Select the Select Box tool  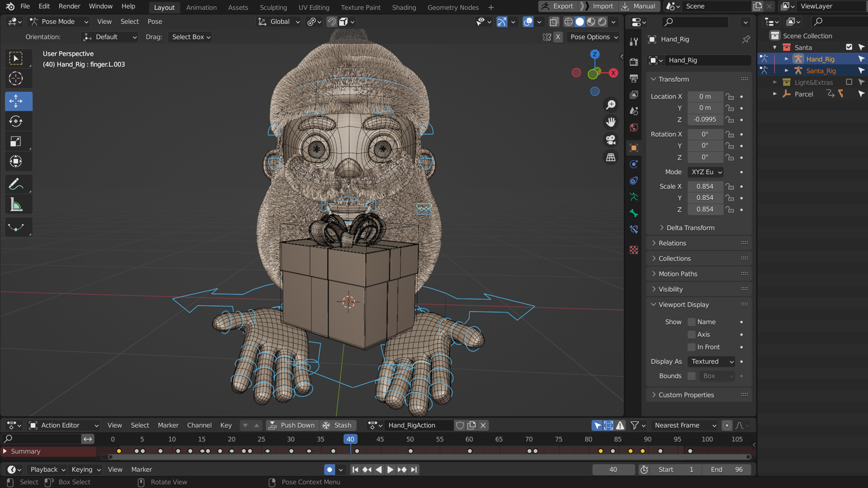(16, 59)
